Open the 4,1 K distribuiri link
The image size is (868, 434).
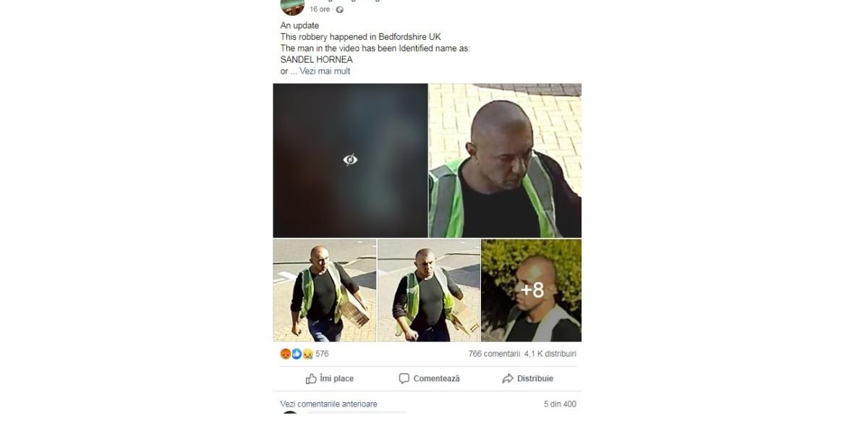point(550,354)
